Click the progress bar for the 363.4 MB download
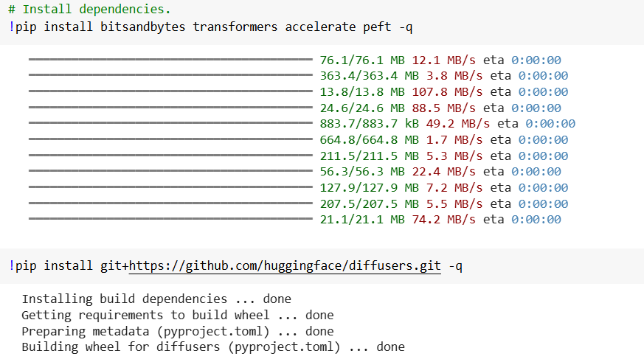Viewport: 644px width, 362px height. pyautogui.click(x=170, y=76)
